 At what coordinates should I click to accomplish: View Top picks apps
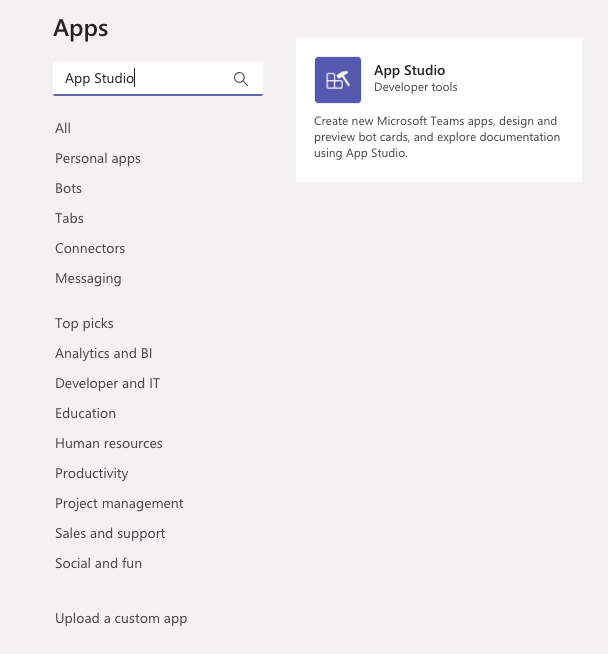[84, 324]
